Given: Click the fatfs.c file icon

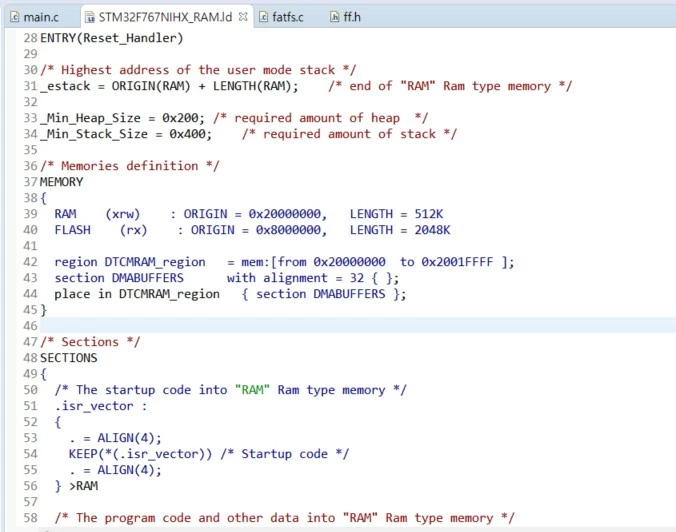Looking at the screenshot, I should (263, 17).
